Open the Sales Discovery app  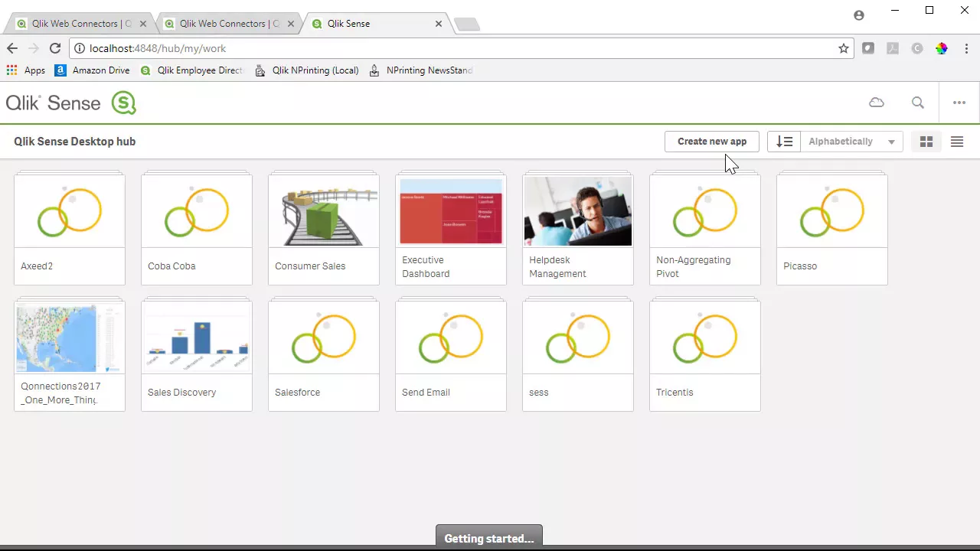coord(197,356)
